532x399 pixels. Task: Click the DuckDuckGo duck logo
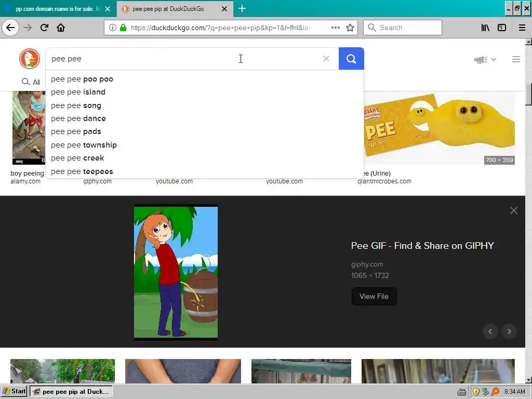[x=30, y=59]
